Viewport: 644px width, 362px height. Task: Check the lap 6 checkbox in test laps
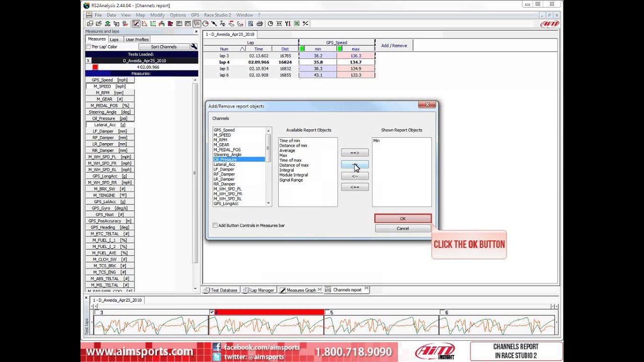point(442,312)
